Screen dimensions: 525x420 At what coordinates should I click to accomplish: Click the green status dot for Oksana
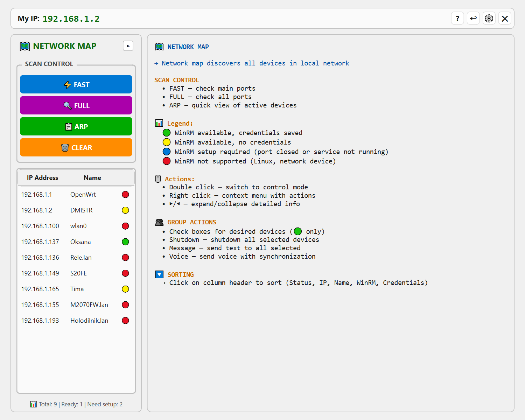click(x=125, y=242)
